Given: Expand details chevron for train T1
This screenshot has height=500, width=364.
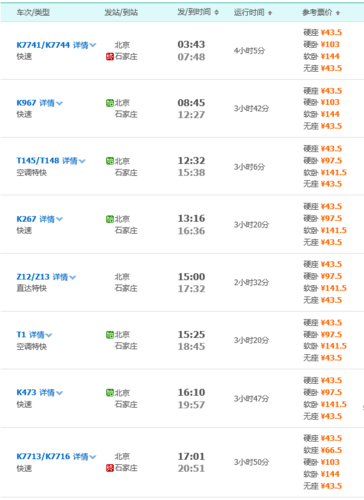Looking at the screenshot, I should click(x=49, y=335).
